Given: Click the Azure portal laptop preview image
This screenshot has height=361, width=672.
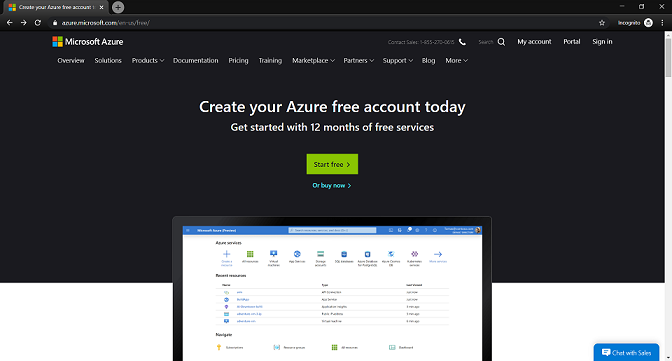Looking at the screenshot, I should tap(332, 289).
